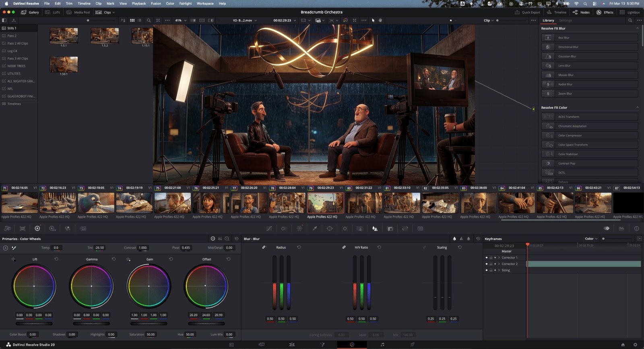644x349 pixels.
Task: Click the gallery thumbnail size slider
Action: (101, 20)
